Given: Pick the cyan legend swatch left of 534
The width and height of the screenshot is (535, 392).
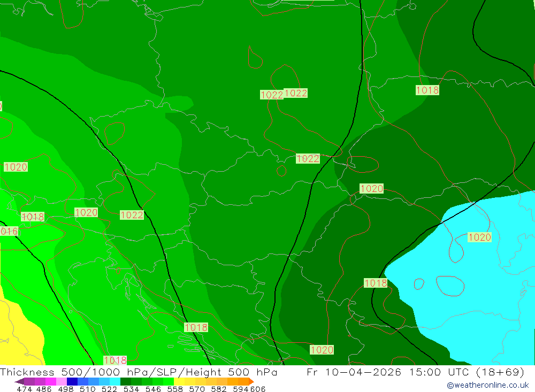Looking at the screenshot, I should coord(115,381).
